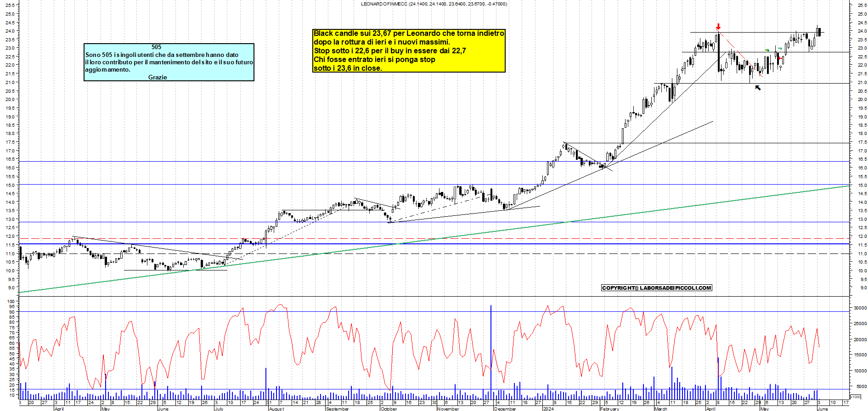Viewport: 868px width, 411px height.
Task: Click the 'October' month label
Action: pos(389,409)
